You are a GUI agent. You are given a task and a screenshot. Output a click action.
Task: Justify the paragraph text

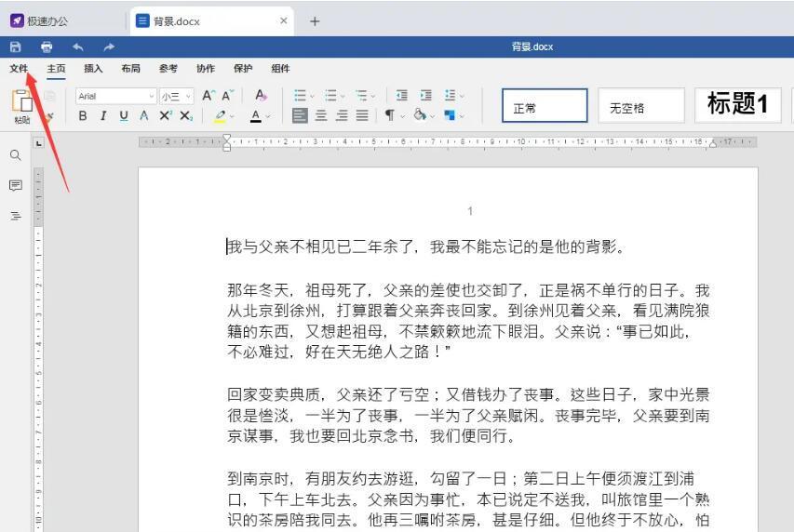(362, 115)
